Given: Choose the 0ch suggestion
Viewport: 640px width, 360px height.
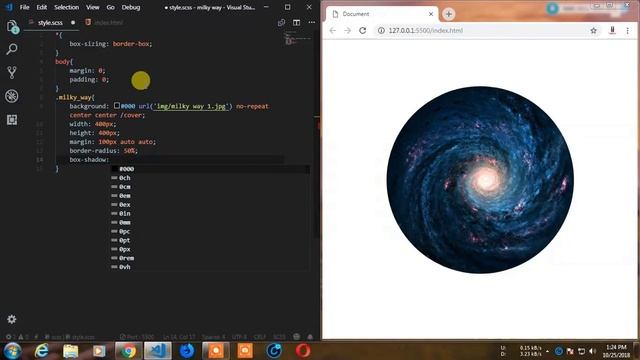Looking at the screenshot, I should tap(210, 178).
